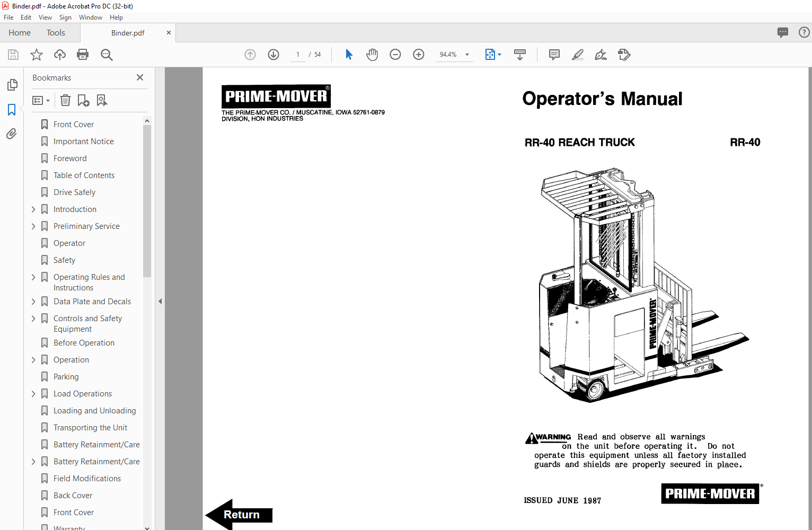812x530 pixels.
Task: Click the Return arrow button on page
Action: [x=239, y=514]
